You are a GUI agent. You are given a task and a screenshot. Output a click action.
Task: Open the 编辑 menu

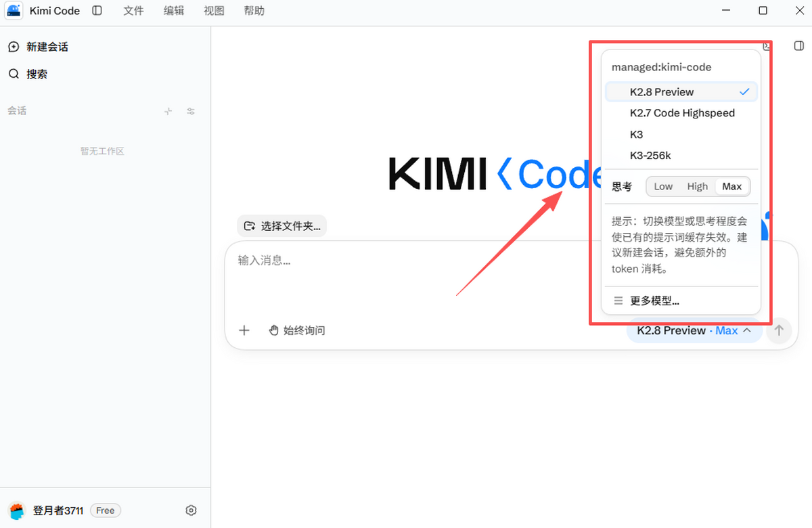coord(174,11)
